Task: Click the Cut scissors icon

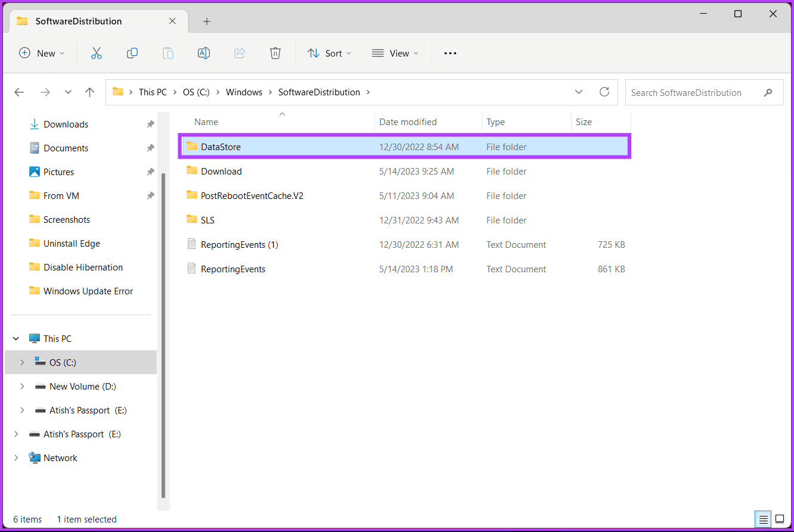Action: [97, 53]
